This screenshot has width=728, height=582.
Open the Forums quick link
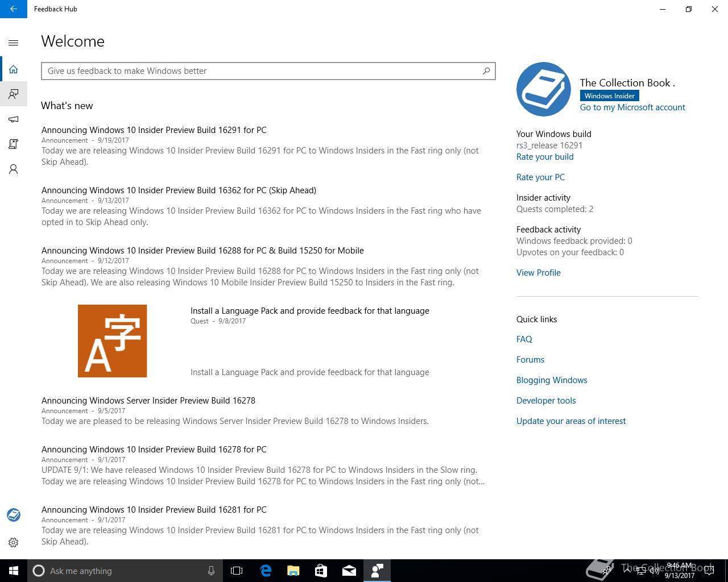tap(530, 360)
